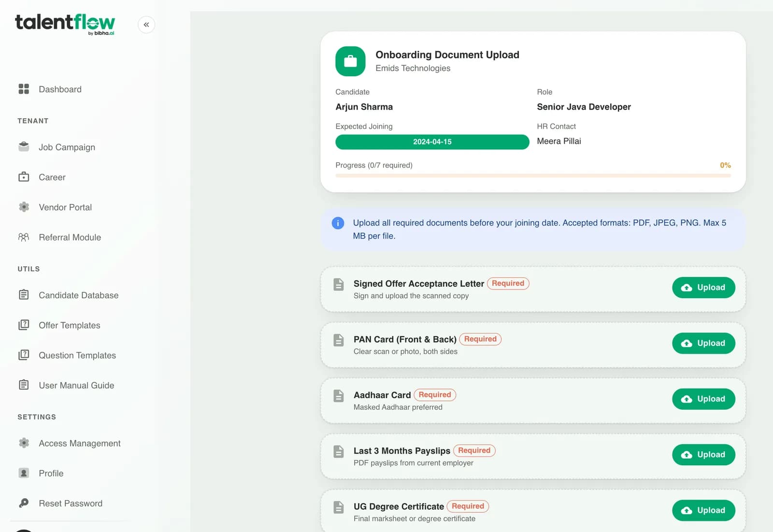Image resolution: width=773 pixels, height=532 pixels.
Task: Click the green briefcase onboarding icon
Action: coord(350,61)
